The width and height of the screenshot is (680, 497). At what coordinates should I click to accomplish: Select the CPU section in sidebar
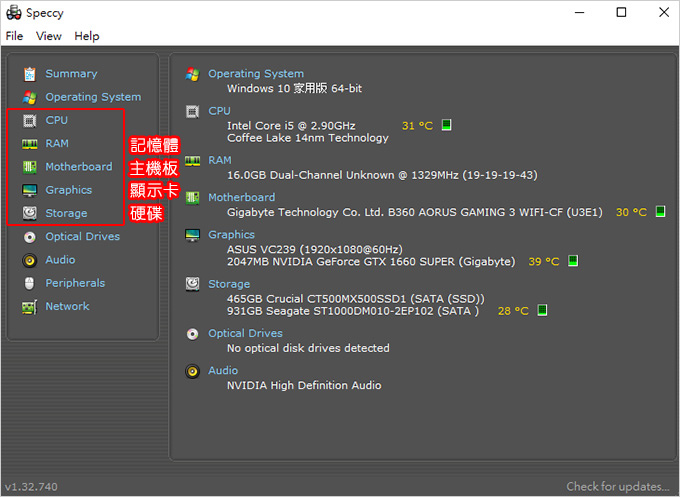(x=57, y=120)
